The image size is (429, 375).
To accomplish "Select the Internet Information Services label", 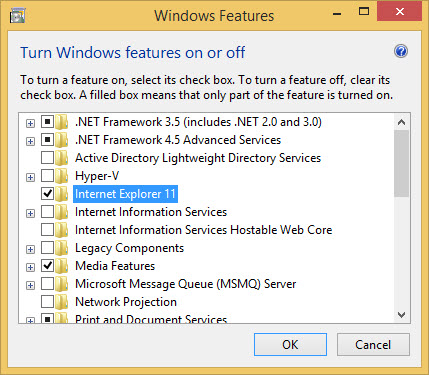I will (x=151, y=212).
